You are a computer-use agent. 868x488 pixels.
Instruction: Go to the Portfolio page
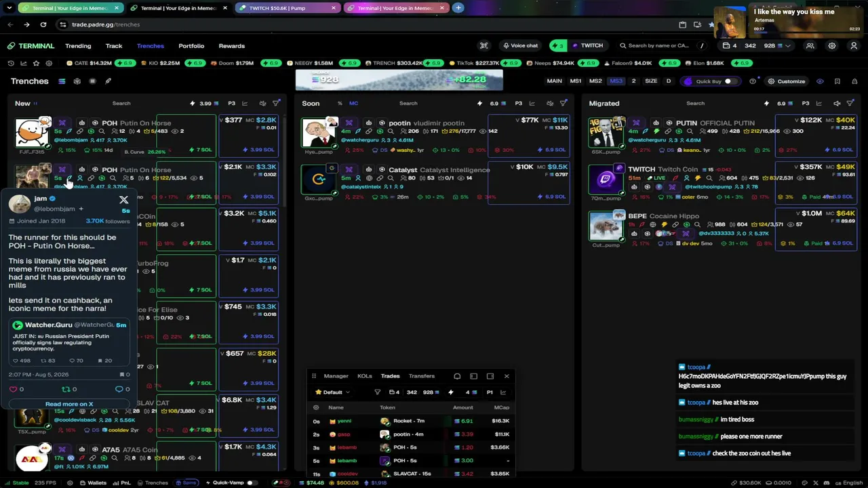pyautogui.click(x=191, y=46)
